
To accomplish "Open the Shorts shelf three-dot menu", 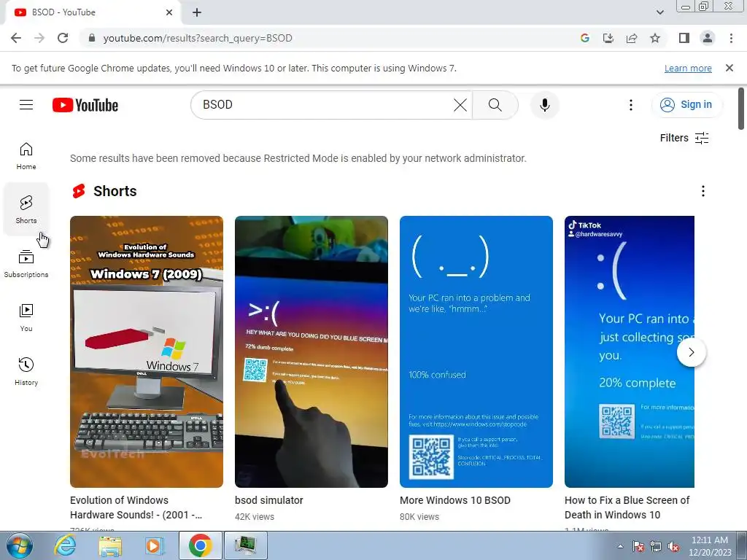I will pyautogui.click(x=703, y=191).
